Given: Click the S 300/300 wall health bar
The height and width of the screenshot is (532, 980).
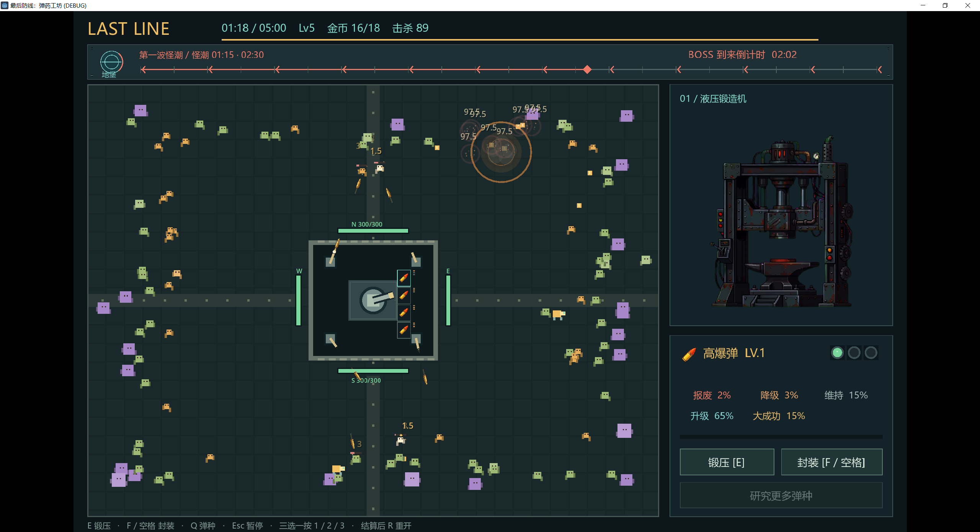Looking at the screenshot, I should [x=373, y=371].
